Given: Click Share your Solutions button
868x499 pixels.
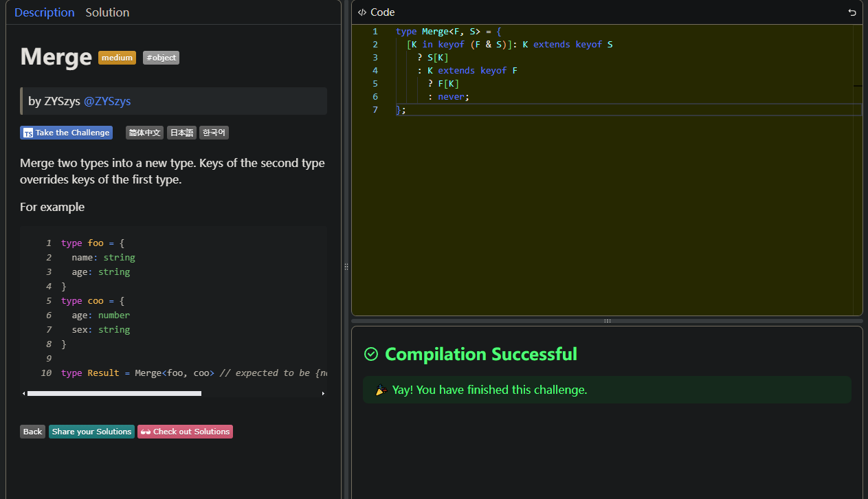Looking at the screenshot, I should point(91,432).
